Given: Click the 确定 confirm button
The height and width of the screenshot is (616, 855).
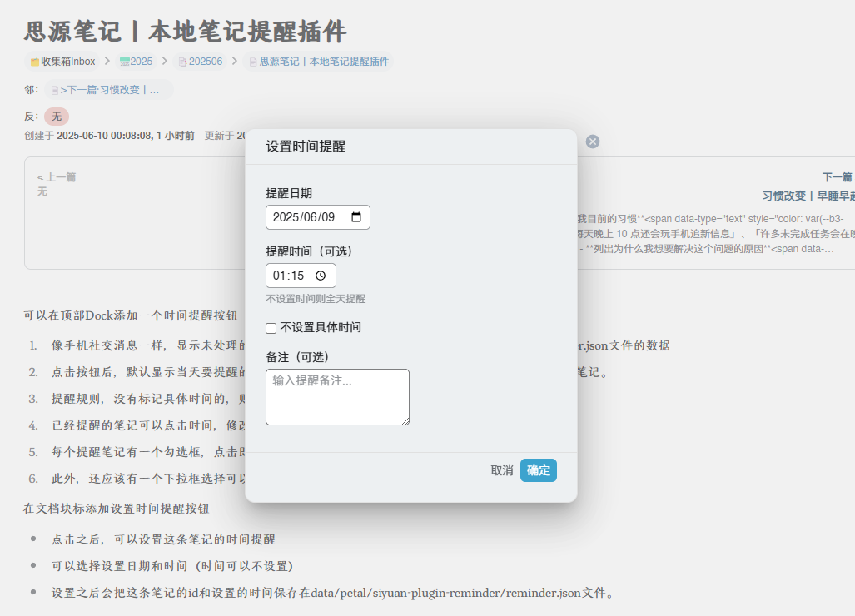Looking at the screenshot, I should point(538,469).
